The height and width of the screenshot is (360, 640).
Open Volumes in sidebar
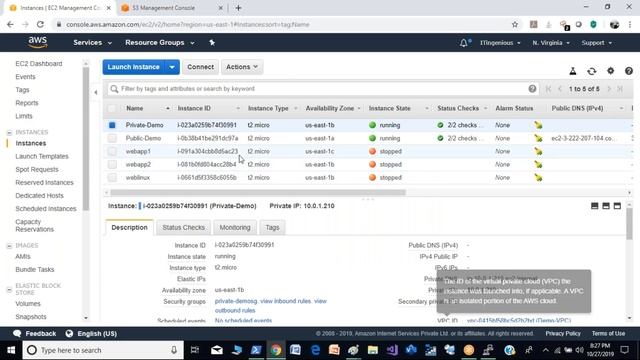tap(28, 304)
